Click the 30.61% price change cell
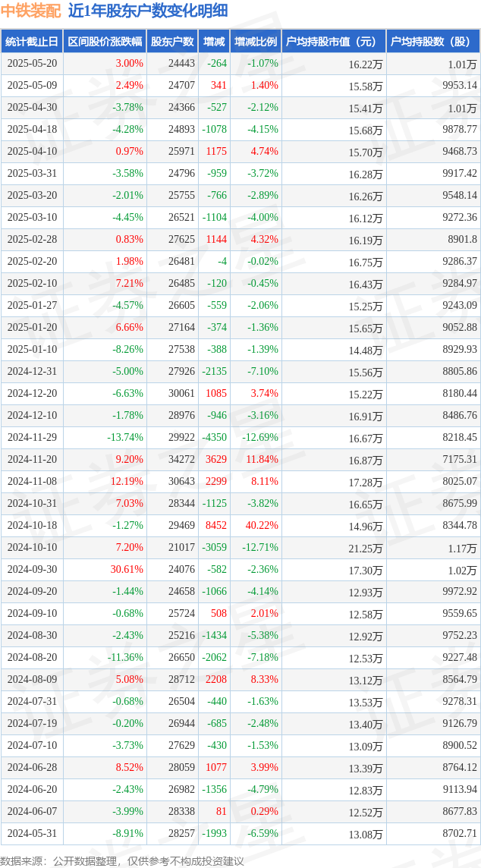The image size is (481, 868). point(127,570)
